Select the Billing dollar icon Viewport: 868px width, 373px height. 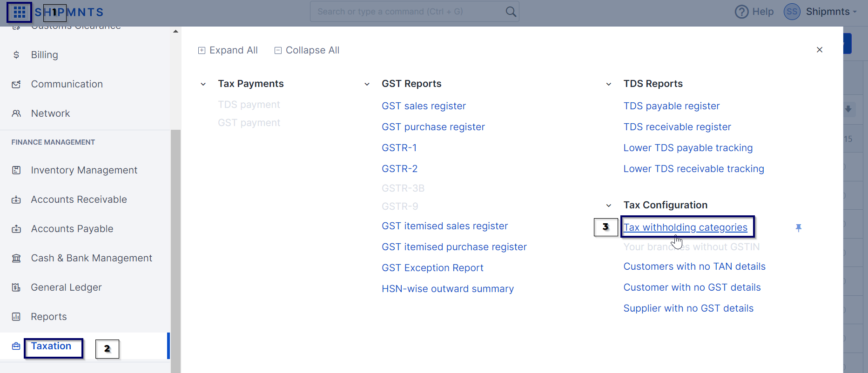[16, 55]
